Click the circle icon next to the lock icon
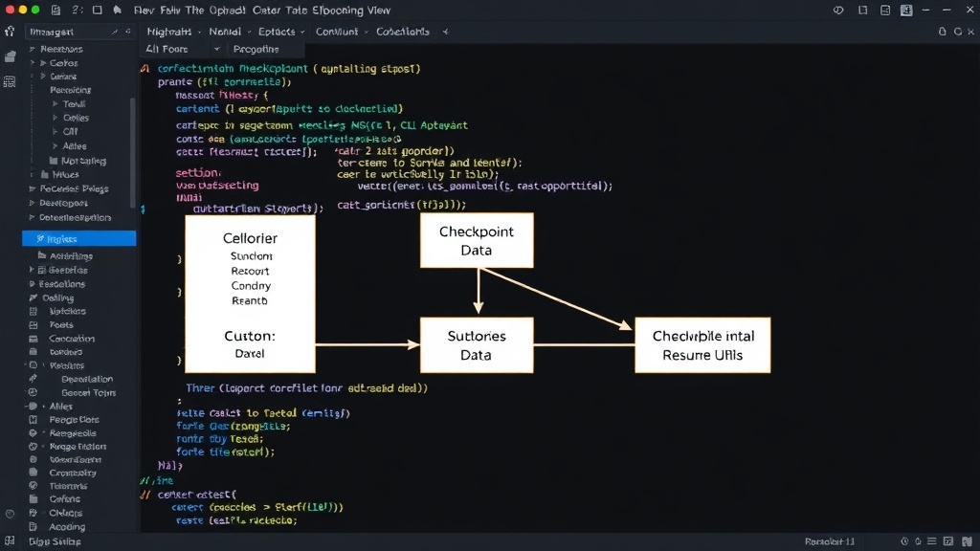 [x=957, y=32]
